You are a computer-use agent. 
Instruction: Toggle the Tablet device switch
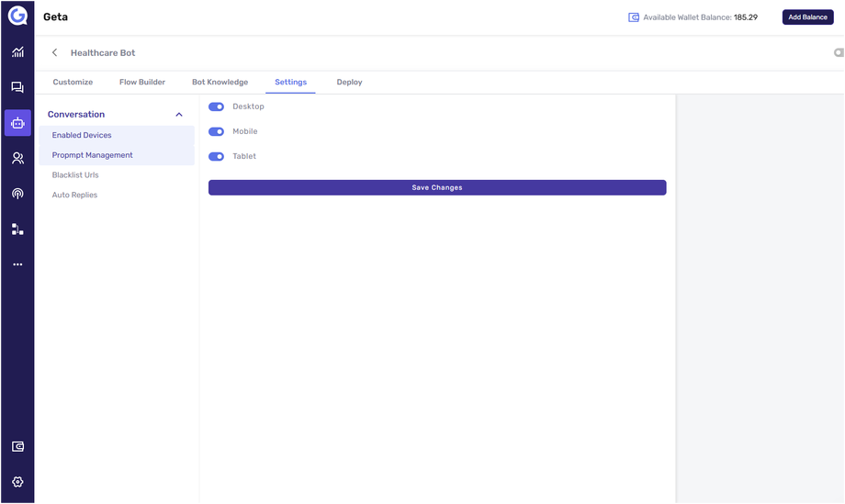217,156
